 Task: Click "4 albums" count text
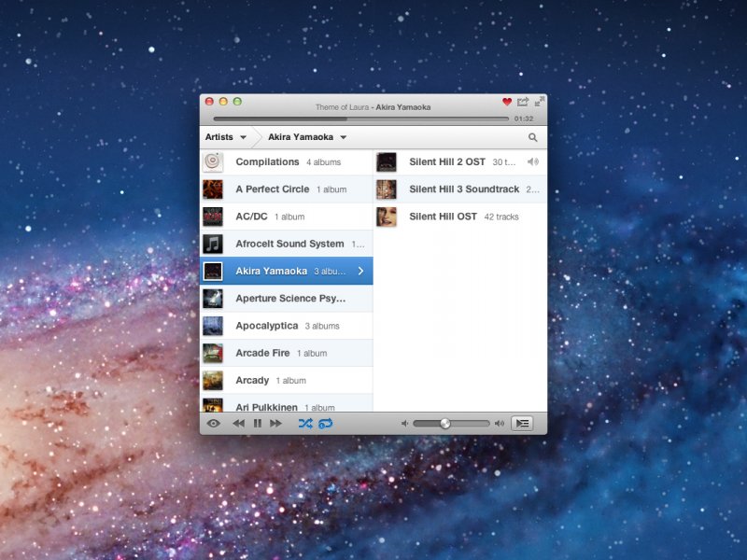click(323, 162)
